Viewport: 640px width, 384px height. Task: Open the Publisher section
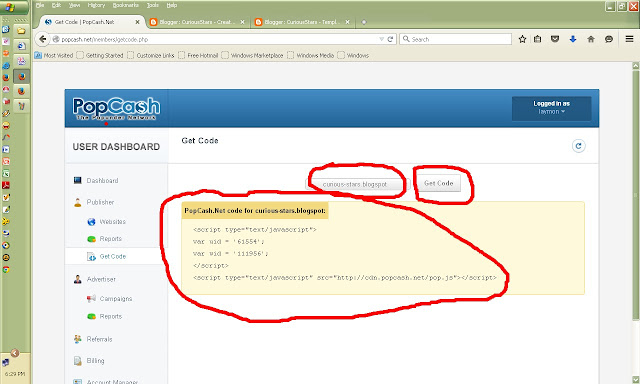[x=100, y=202]
